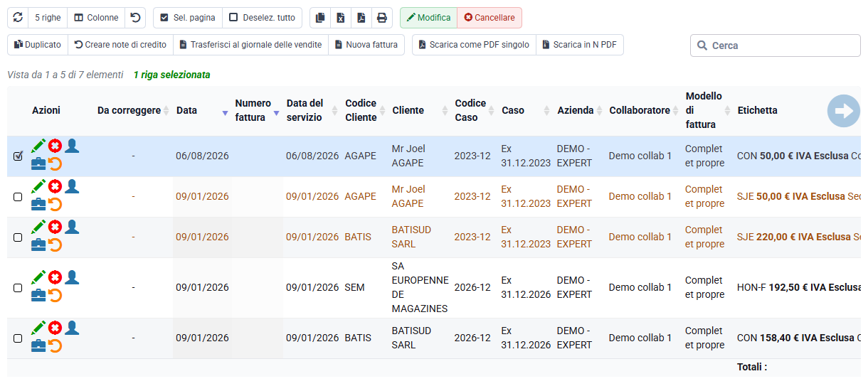The image size is (868, 391).
Task: Click orange revert arrow on 06/08/2026 row
Action: pos(55,164)
